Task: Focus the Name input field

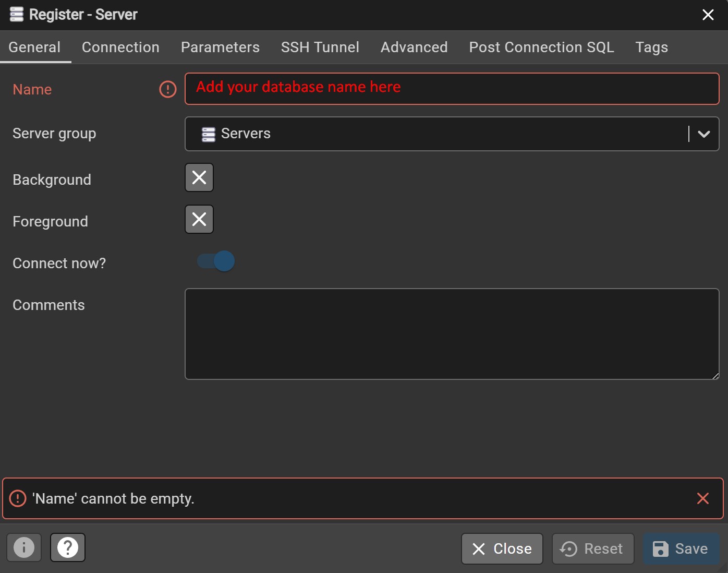Action: click(x=452, y=89)
